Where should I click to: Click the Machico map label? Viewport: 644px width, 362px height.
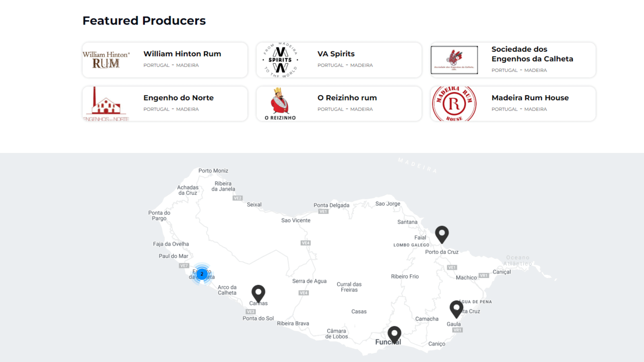tap(466, 278)
